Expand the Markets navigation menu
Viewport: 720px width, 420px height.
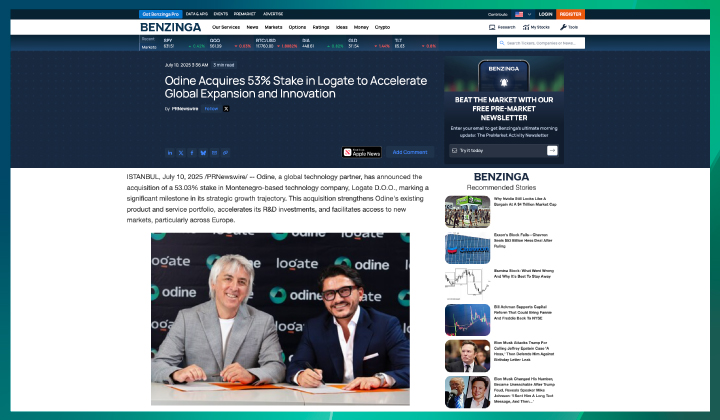point(272,27)
